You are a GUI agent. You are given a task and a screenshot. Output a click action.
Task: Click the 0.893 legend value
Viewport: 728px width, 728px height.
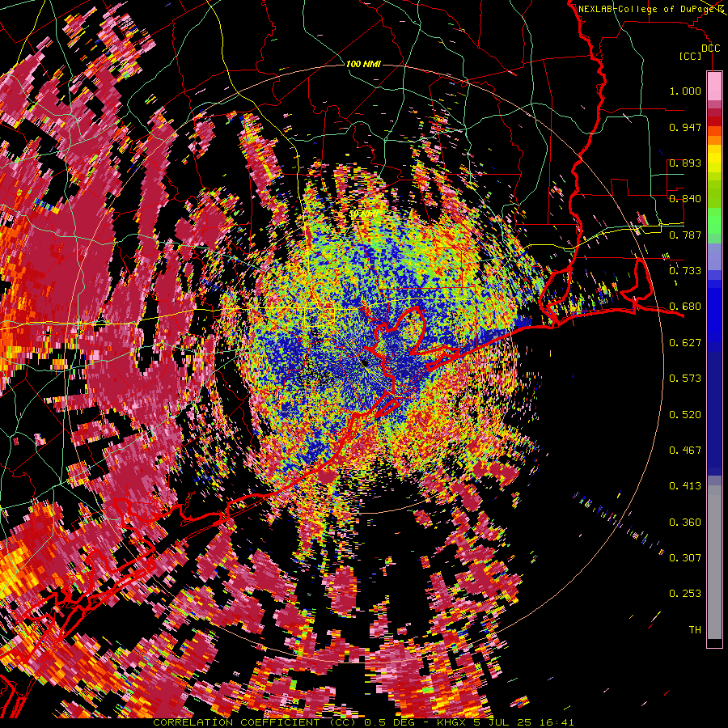pyautogui.click(x=685, y=163)
